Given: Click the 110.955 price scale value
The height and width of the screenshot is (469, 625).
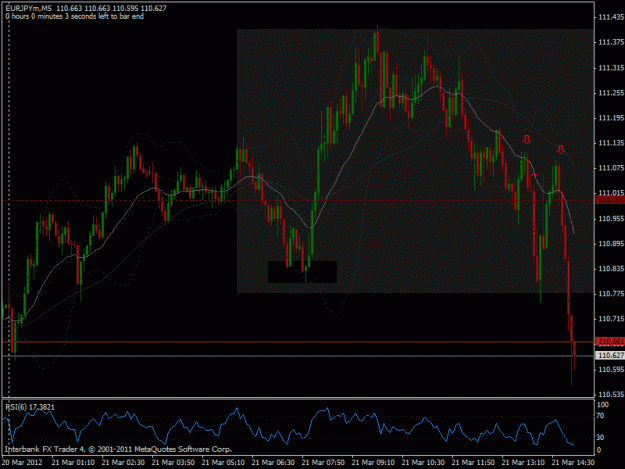Looking at the screenshot, I should click(611, 218).
